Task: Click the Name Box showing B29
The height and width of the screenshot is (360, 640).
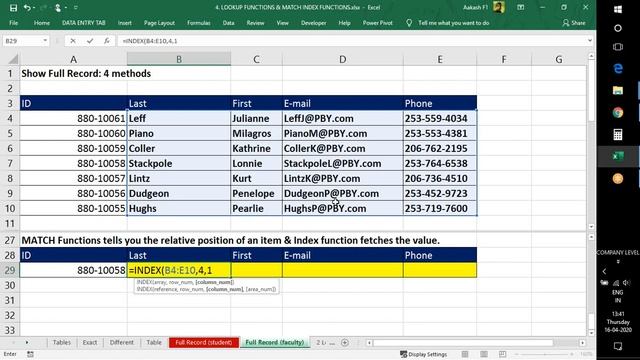Action: [x=22, y=41]
